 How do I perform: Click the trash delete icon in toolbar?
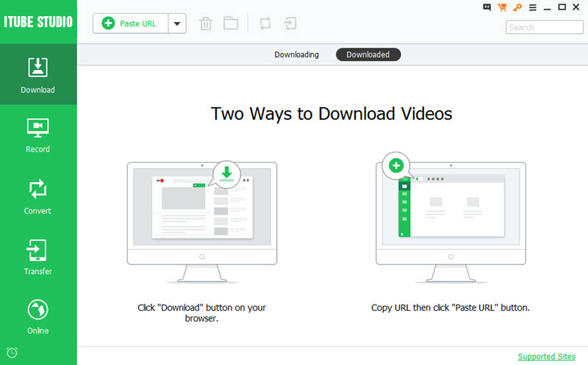coord(206,24)
